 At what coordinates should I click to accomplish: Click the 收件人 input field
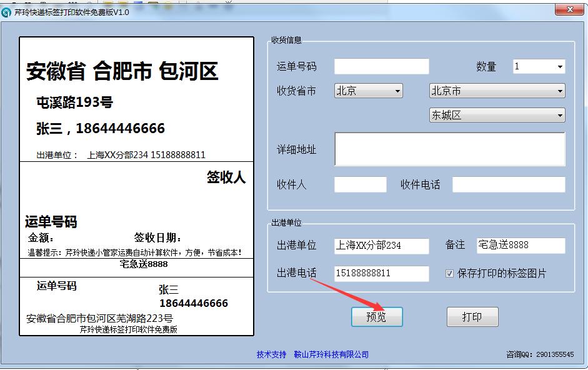pyautogui.click(x=361, y=184)
